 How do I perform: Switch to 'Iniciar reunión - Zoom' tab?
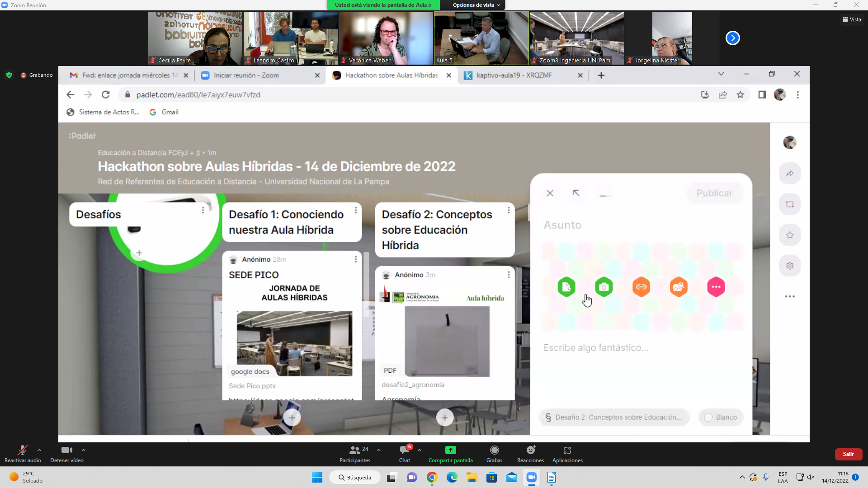tap(260, 75)
